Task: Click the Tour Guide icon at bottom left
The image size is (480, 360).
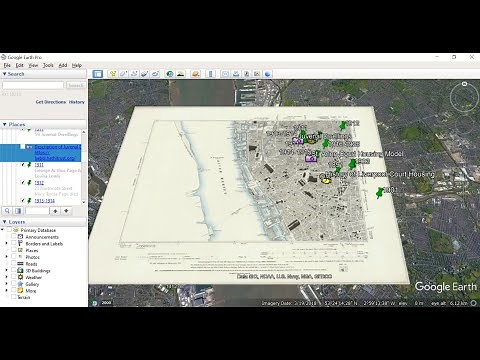Action: (95, 303)
